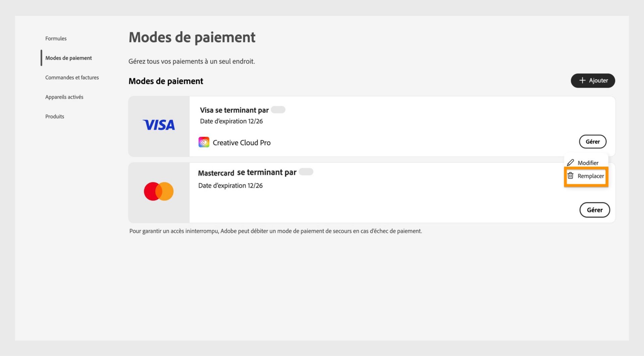Click the backup payment notice text
The image size is (644, 356).
tap(276, 231)
